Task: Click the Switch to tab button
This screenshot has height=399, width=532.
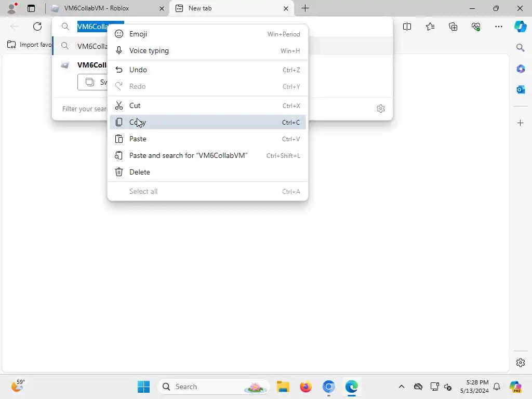Action: tap(92, 82)
